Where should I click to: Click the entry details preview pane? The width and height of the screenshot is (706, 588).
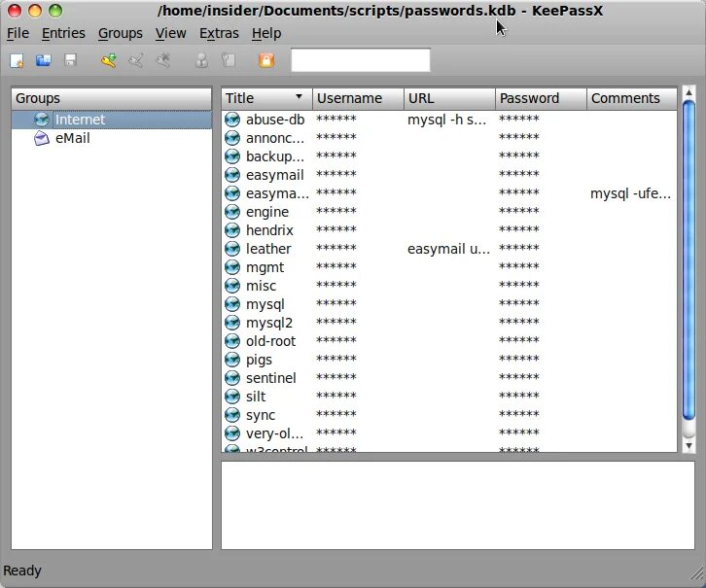click(458, 505)
